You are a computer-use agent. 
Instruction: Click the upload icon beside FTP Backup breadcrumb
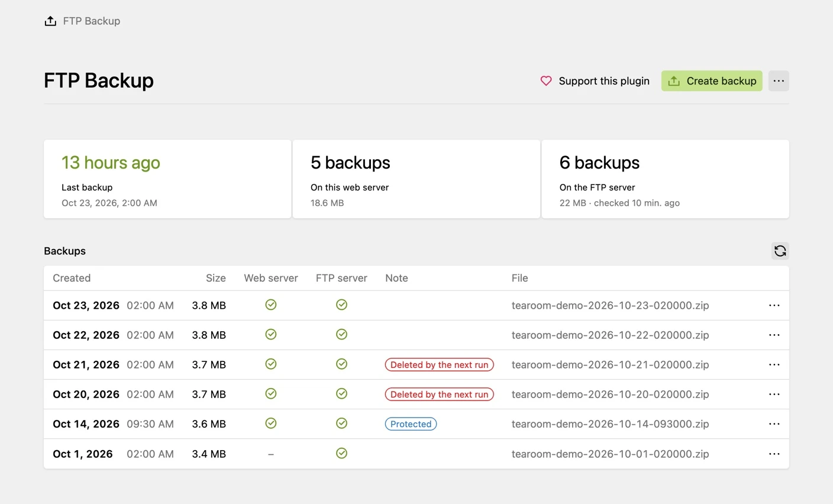pos(50,21)
